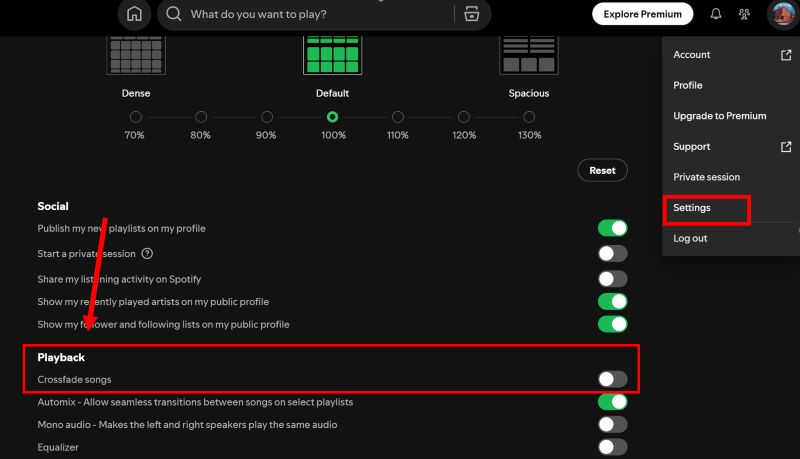
Task: Select Log out from profile menu
Action: 690,239
